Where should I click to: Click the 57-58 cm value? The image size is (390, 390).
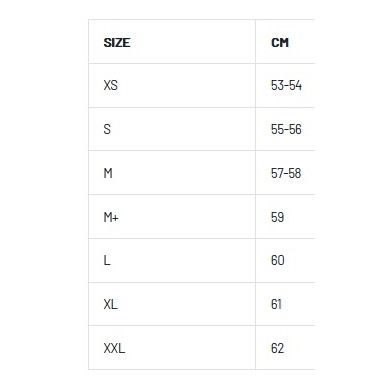click(x=286, y=173)
